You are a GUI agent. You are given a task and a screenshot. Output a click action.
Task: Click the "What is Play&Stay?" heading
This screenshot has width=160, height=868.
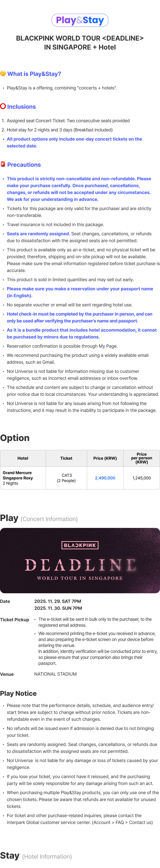[x=34, y=74]
